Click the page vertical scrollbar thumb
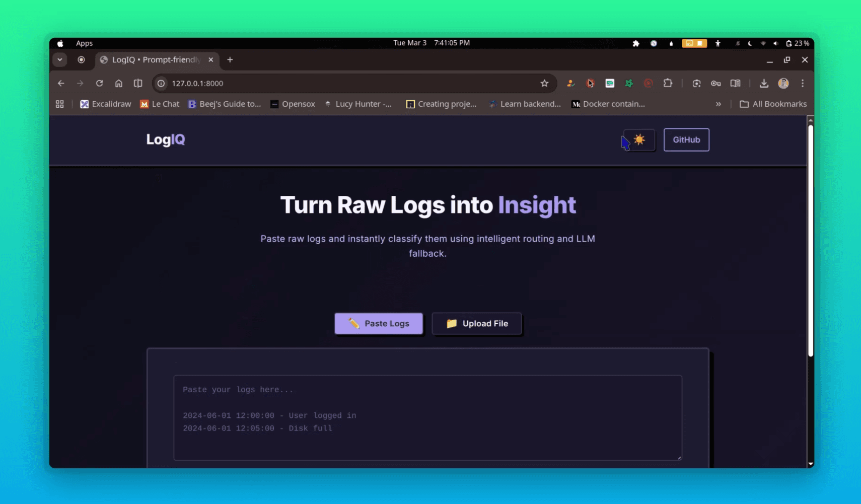Image resolution: width=861 pixels, height=504 pixels. [810, 241]
